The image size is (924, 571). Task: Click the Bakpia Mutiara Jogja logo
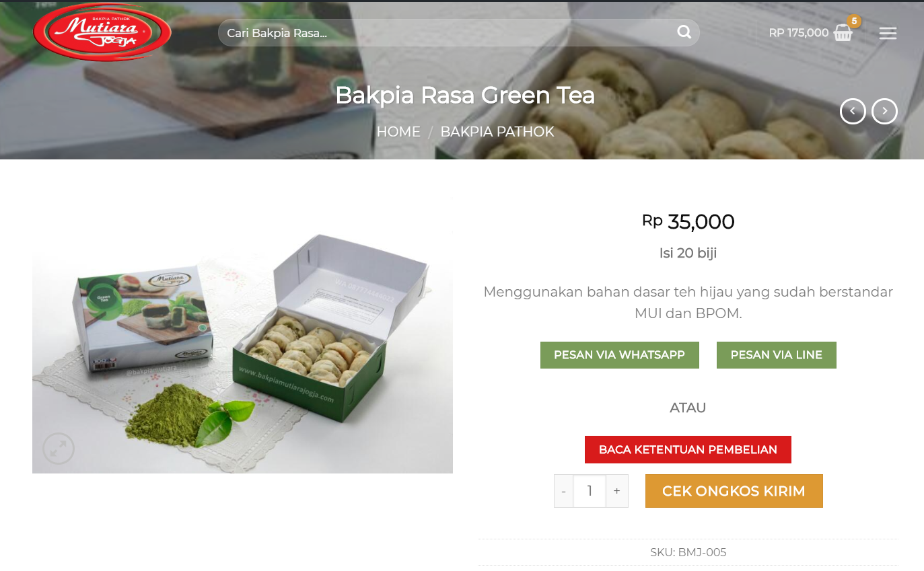tap(102, 32)
